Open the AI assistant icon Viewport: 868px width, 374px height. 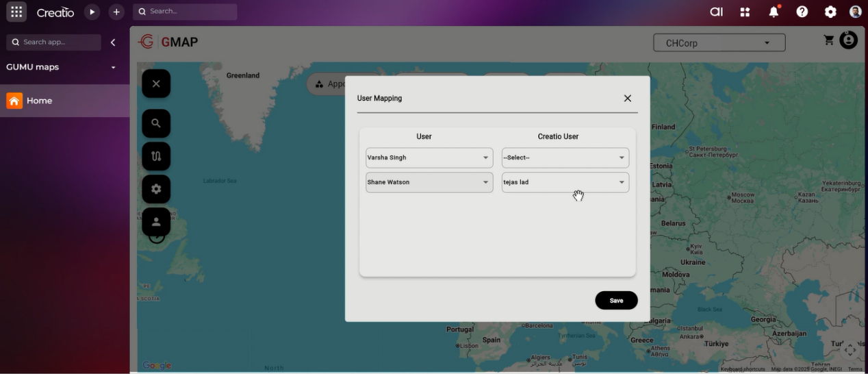tap(716, 12)
